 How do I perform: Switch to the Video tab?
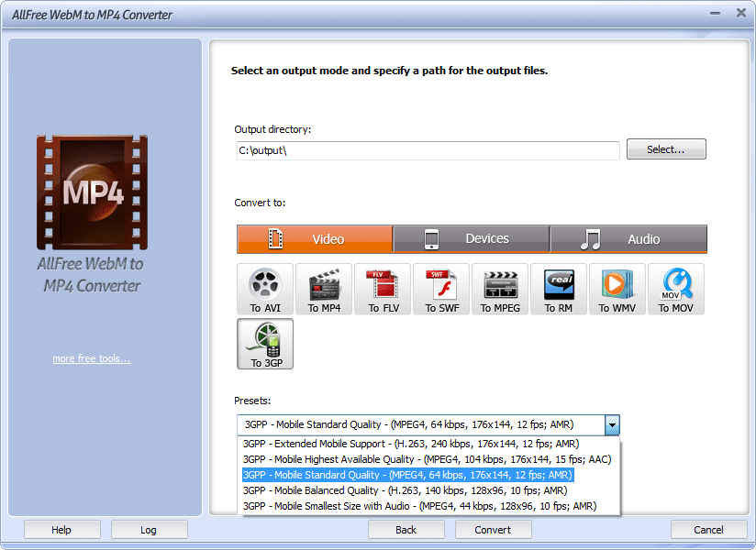point(315,238)
